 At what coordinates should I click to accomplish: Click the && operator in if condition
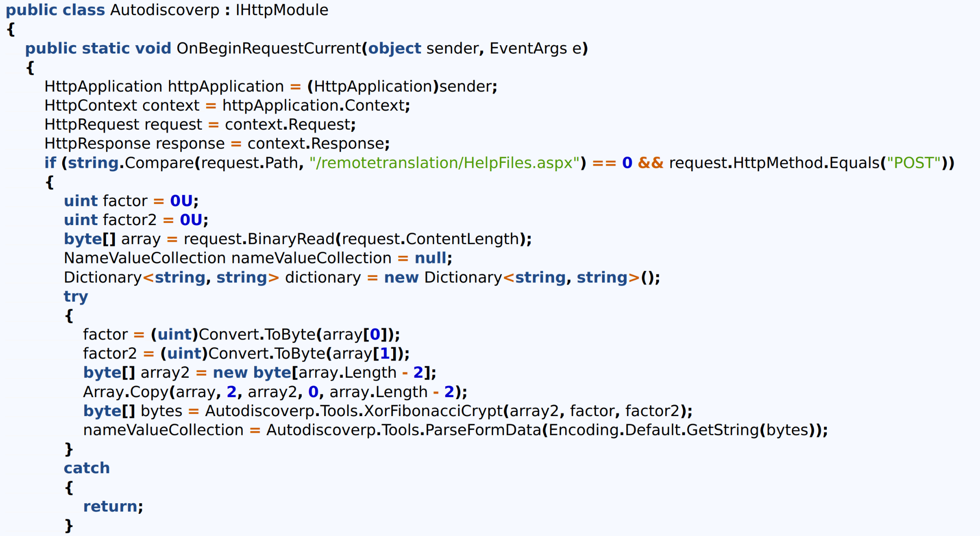coord(650,163)
